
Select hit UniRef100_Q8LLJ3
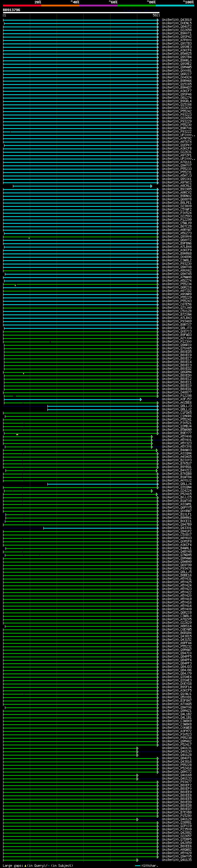pos(177,406)
